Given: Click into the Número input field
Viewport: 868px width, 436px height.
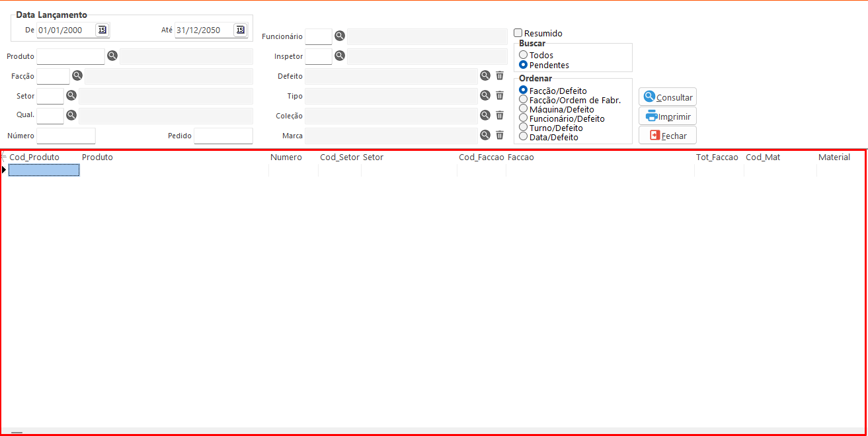Looking at the screenshot, I should (x=66, y=136).
